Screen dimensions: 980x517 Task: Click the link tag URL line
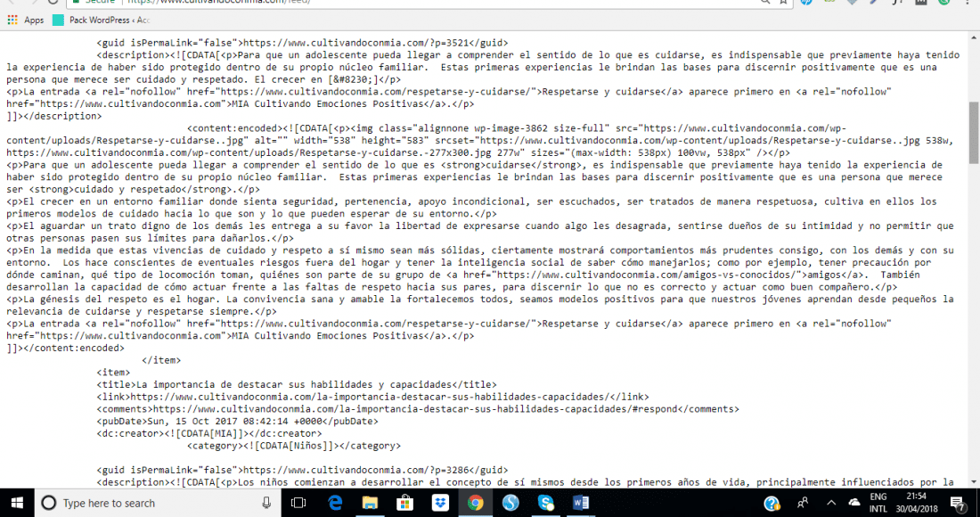pyautogui.click(x=372, y=397)
